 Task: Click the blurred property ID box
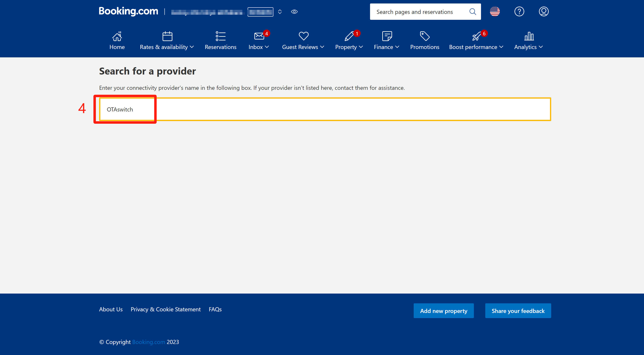coord(260,12)
